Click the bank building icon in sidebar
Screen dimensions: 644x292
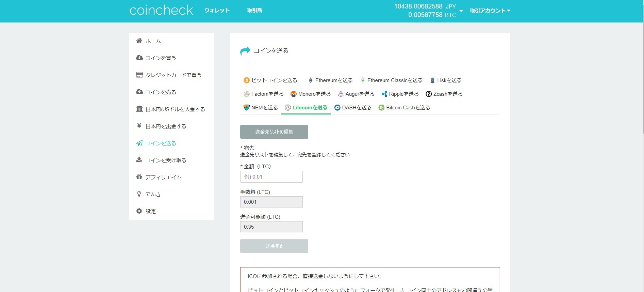[x=139, y=109]
